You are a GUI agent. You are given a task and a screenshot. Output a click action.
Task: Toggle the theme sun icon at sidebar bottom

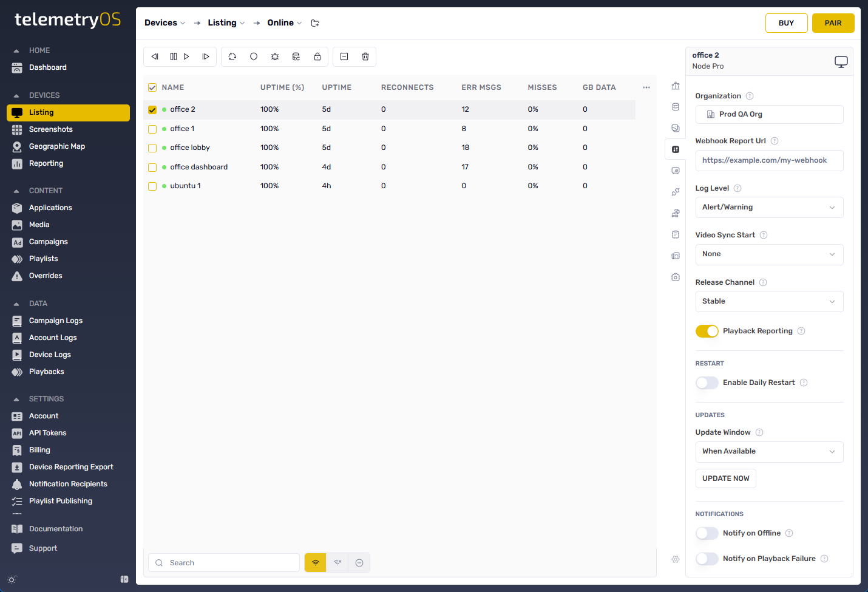pos(12,580)
